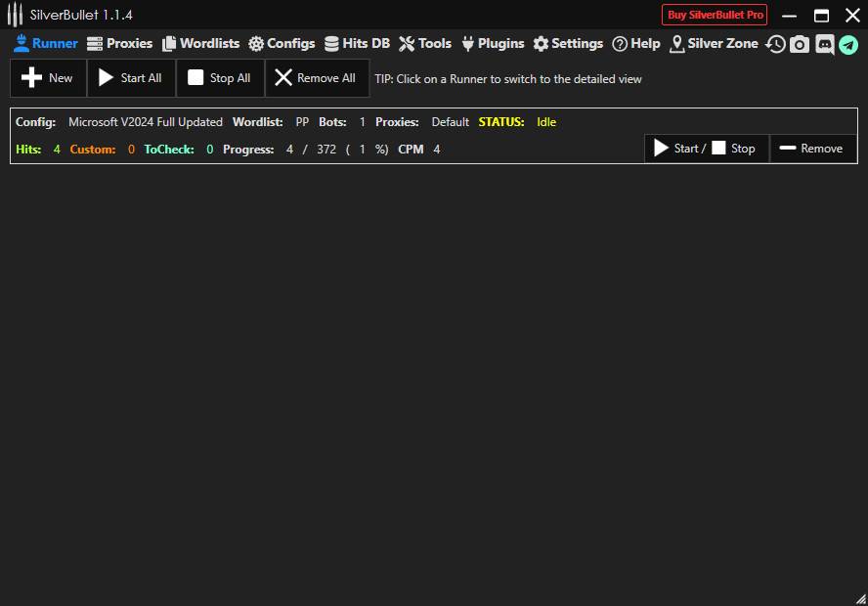
Task: Remove All runners
Action: tap(317, 78)
